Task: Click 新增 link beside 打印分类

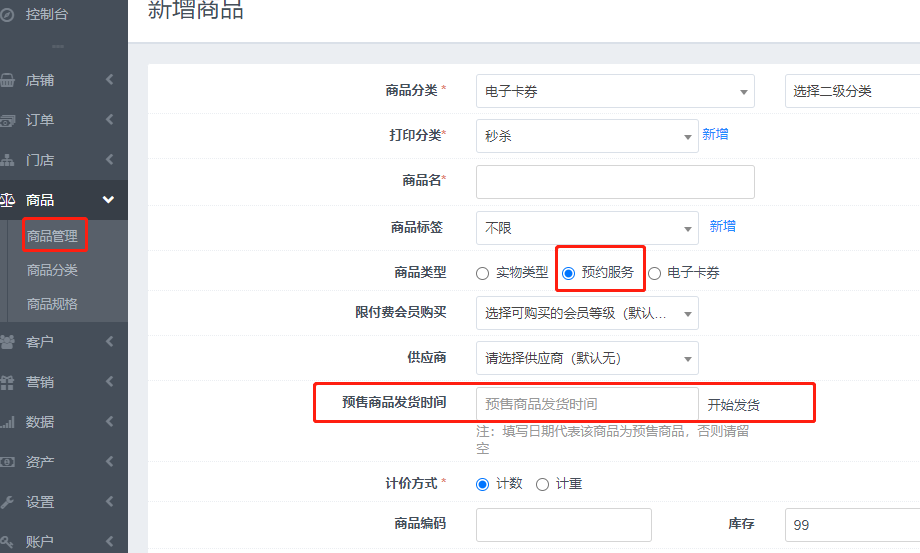Action: (x=715, y=134)
